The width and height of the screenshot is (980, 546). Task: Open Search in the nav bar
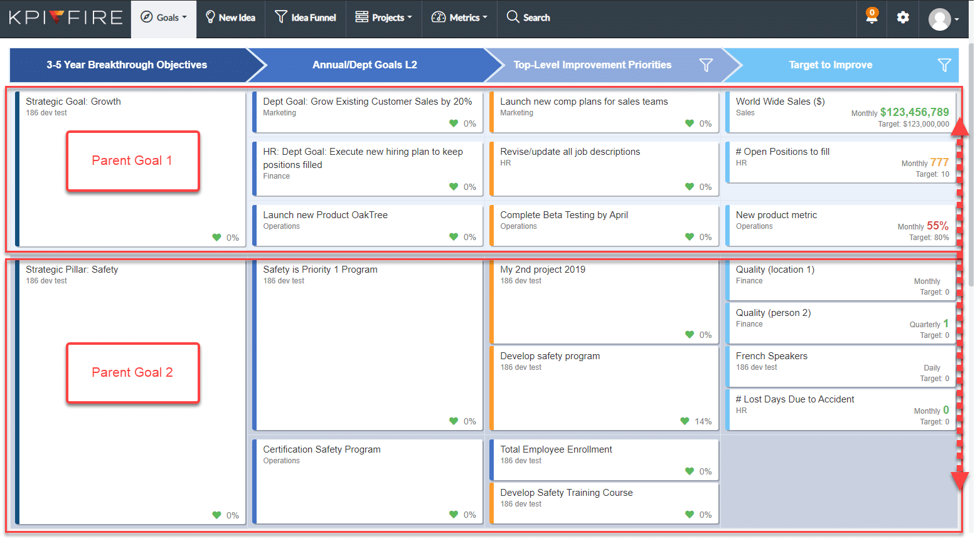pyautogui.click(x=528, y=18)
